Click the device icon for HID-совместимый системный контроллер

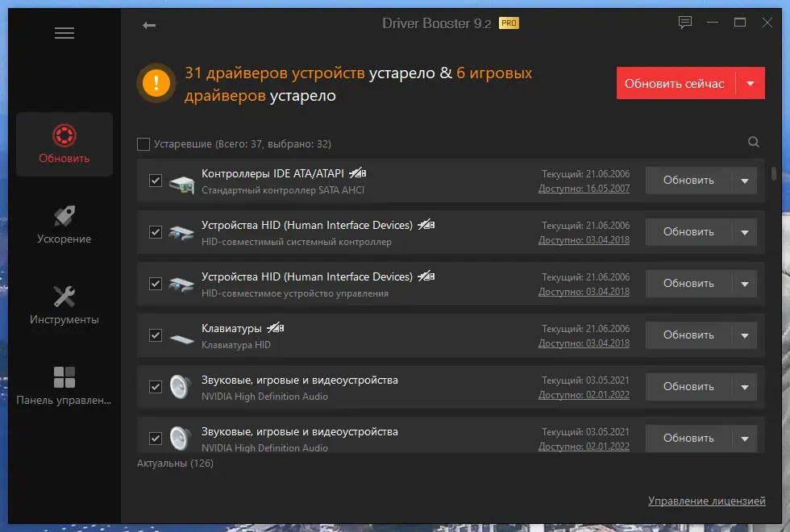(x=181, y=233)
